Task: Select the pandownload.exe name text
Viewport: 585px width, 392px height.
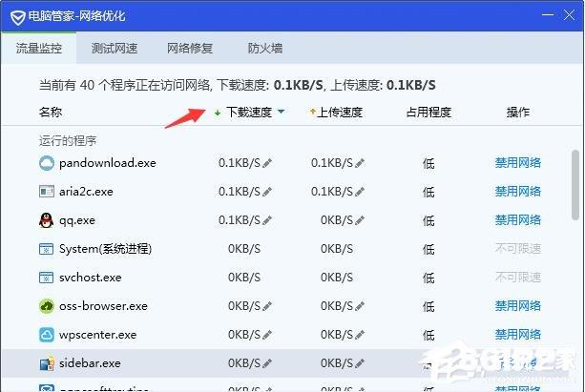Action: [x=108, y=163]
